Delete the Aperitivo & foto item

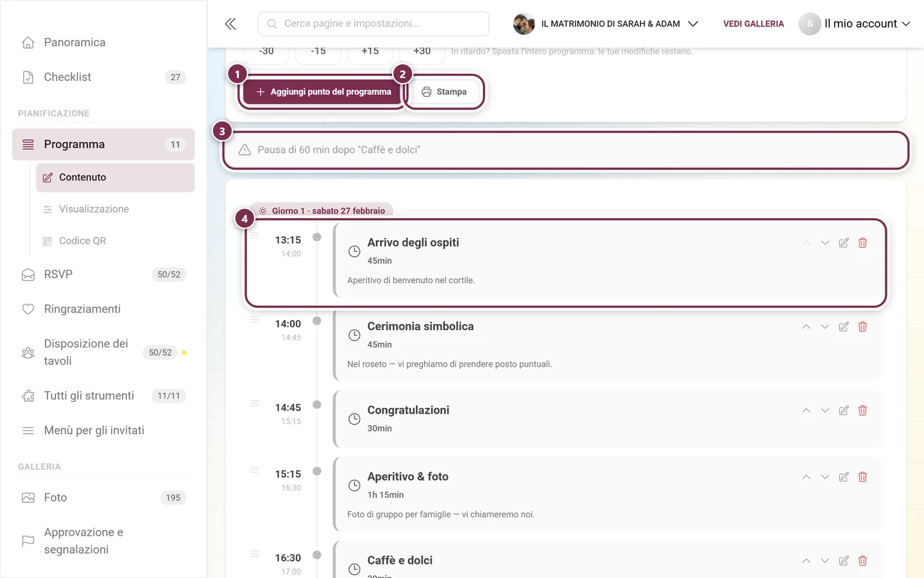point(862,477)
